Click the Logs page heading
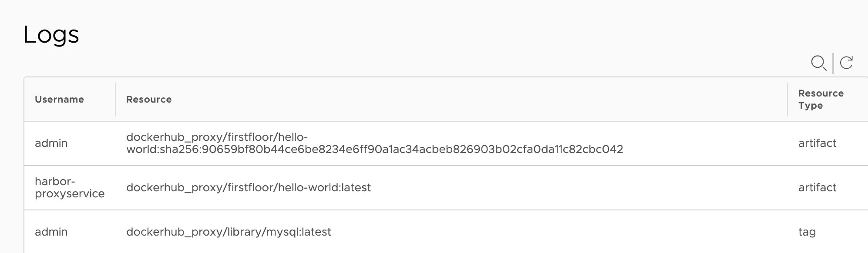This screenshot has width=868, height=253. pos(51,35)
